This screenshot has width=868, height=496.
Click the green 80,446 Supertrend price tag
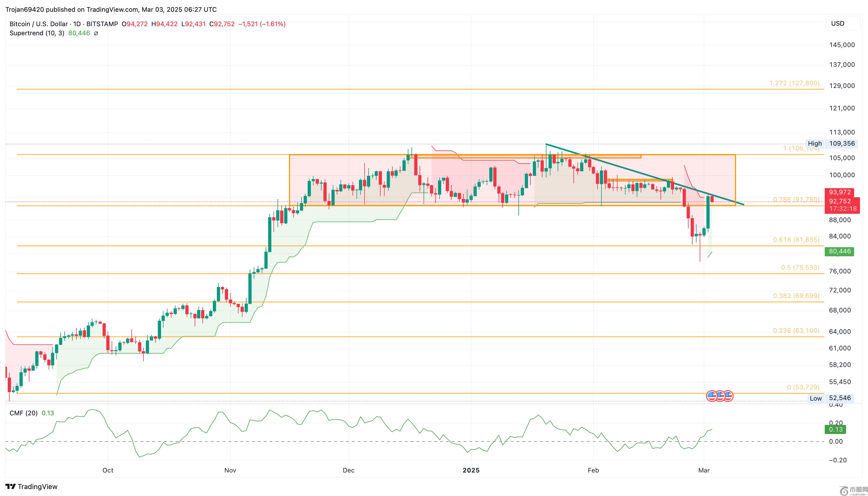tap(839, 251)
